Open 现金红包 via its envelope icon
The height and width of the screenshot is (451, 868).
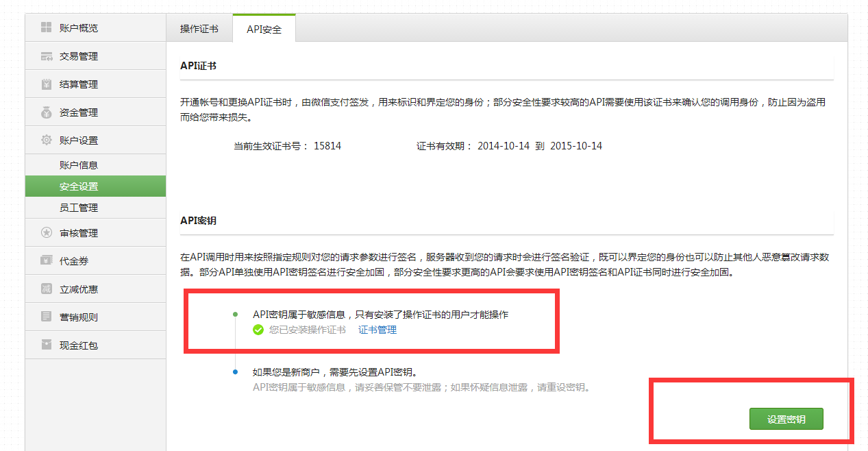pyautogui.click(x=46, y=345)
